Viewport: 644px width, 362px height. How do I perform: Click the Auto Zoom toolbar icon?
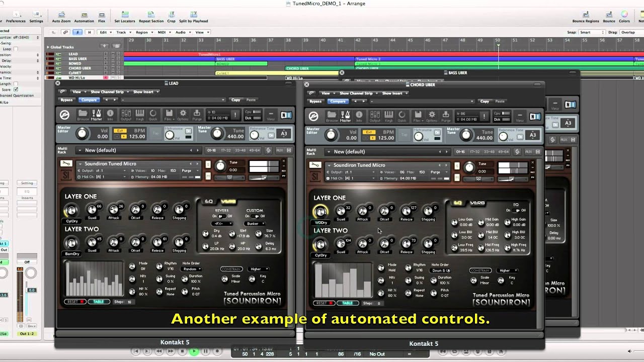pyautogui.click(x=61, y=17)
